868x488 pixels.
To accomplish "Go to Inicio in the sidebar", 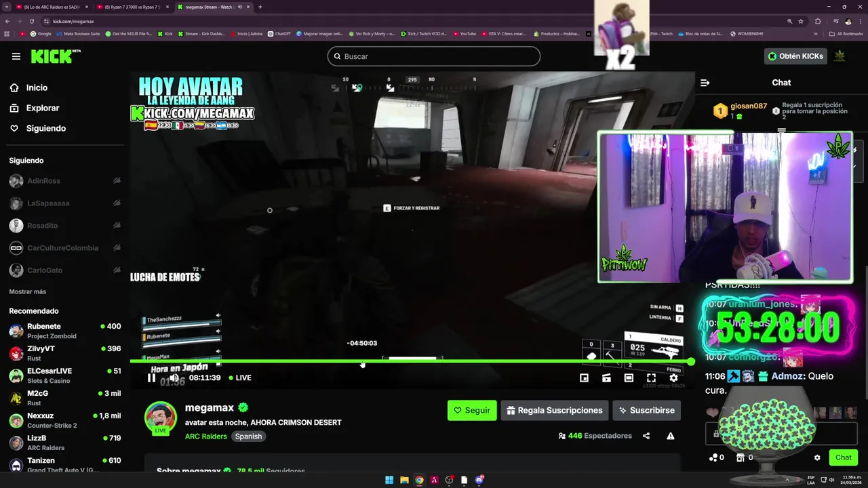I will click(x=37, y=87).
